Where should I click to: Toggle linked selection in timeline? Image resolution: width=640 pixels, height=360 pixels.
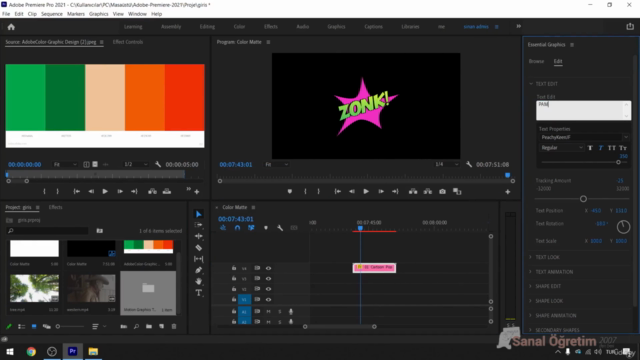point(251,228)
